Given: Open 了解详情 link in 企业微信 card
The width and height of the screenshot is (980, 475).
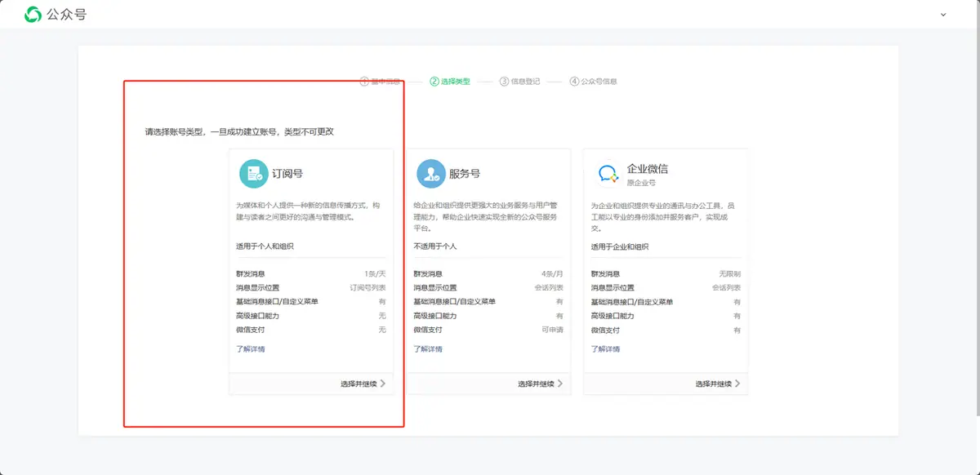Looking at the screenshot, I should click(605, 349).
